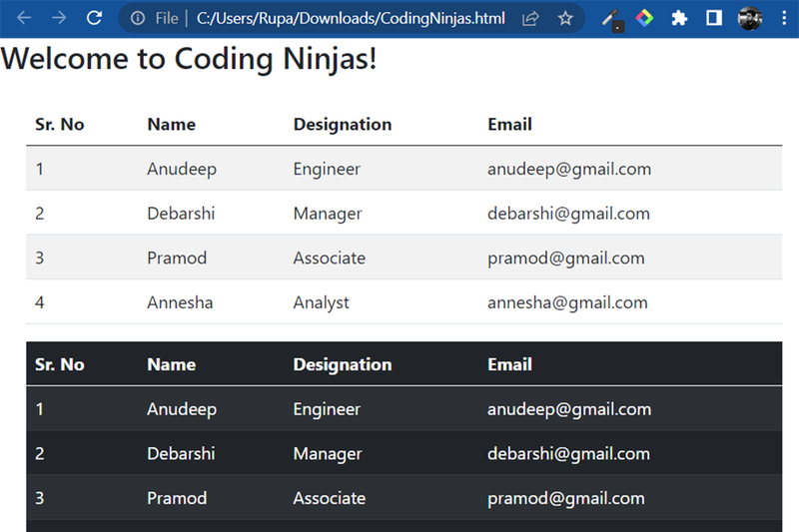The width and height of the screenshot is (799, 532).
Task: Open the Chrome three-dot menu
Action: pos(784,18)
